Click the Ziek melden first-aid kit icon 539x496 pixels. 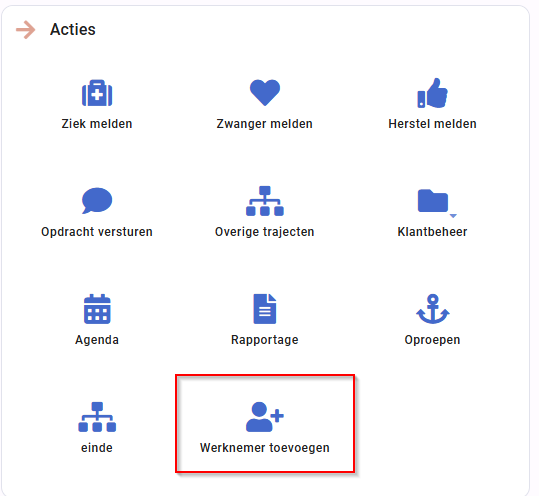pos(97,93)
